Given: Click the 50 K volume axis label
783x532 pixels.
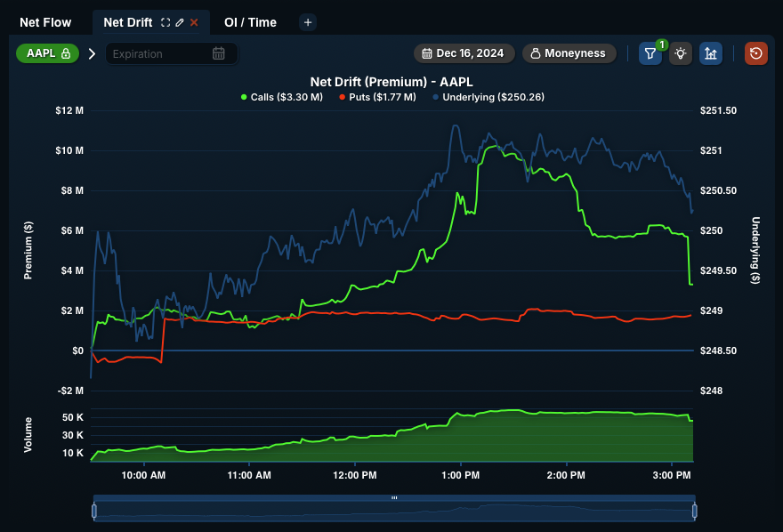Looking at the screenshot, I should pyautogui.click(x=73, y=418).
